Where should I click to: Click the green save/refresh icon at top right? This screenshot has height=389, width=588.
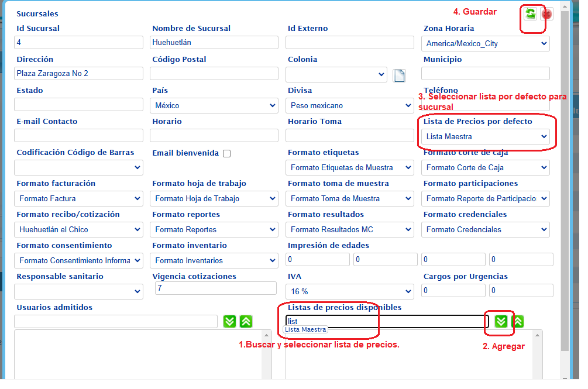[x=530, y=14]
